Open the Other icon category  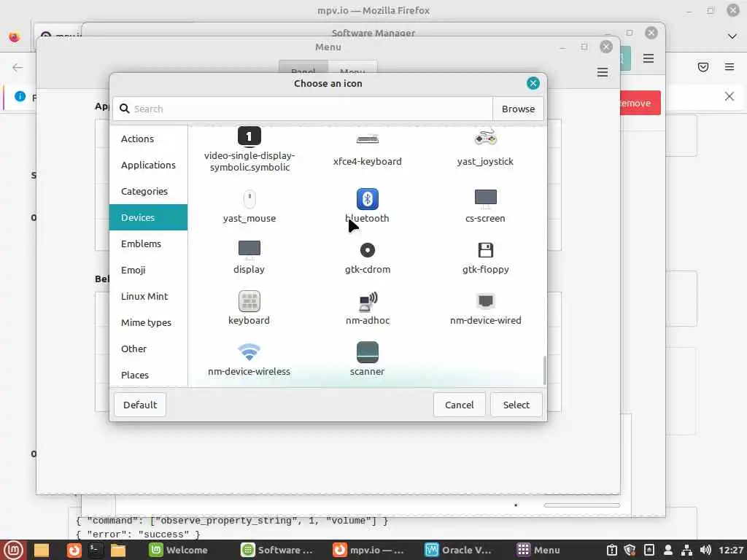coord(148,349)
